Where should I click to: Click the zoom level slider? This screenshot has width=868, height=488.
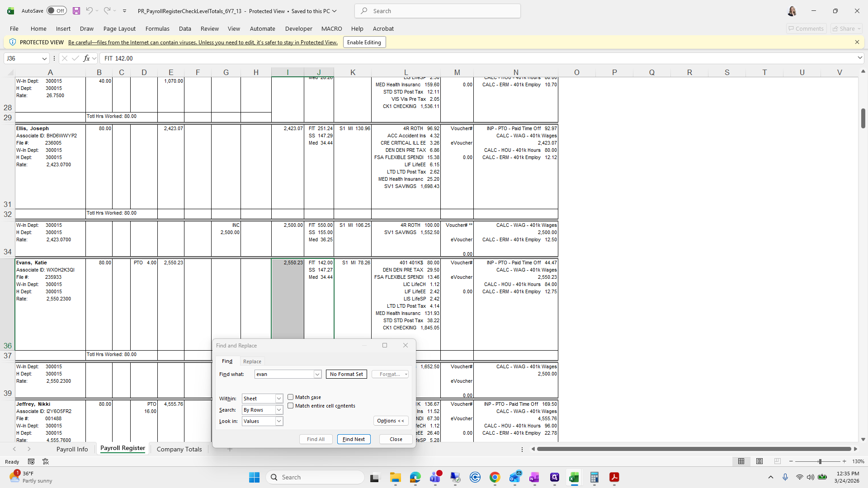pos(820,461)
